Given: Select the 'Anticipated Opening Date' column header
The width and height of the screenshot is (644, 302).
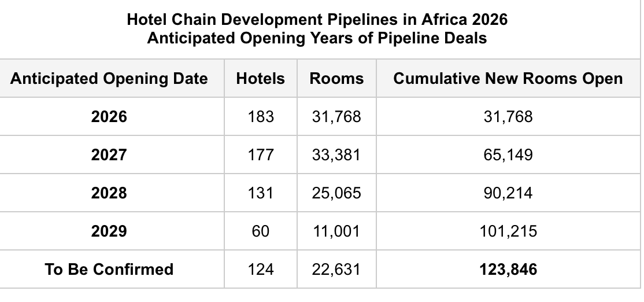Looking at the screenshot, I should pos(109,79).
